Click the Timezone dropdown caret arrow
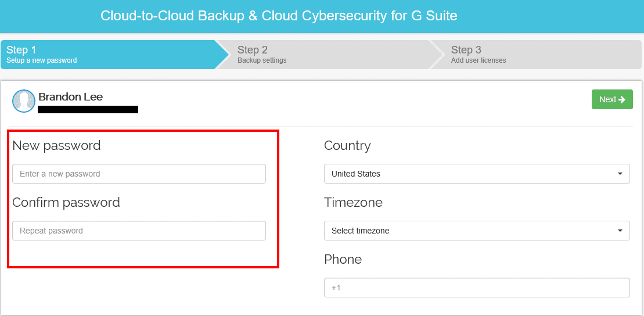Viewport: 644px width, 316px height. click(x=620, y=231)
